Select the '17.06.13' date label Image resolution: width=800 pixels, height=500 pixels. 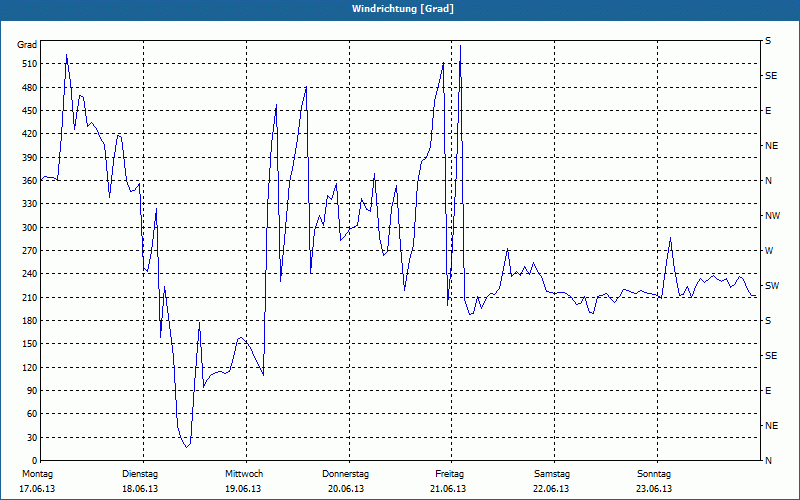[x=37, y=489]
